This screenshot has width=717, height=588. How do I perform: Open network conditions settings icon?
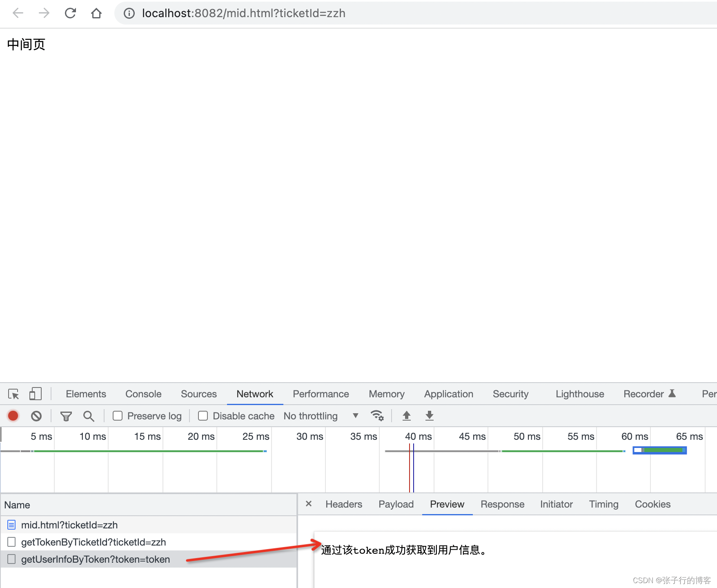pyautogui.click(x=377, y=416)
